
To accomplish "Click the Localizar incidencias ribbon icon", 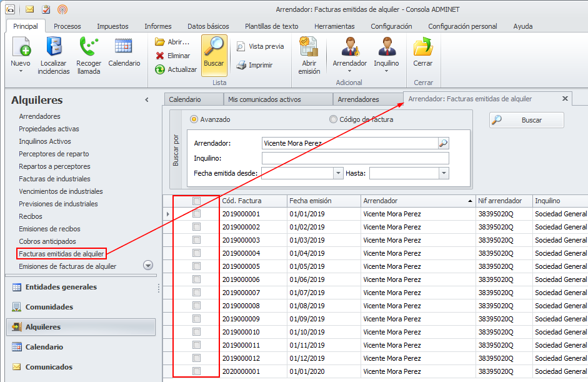I will pyautogui.click(x=54, y=47).
